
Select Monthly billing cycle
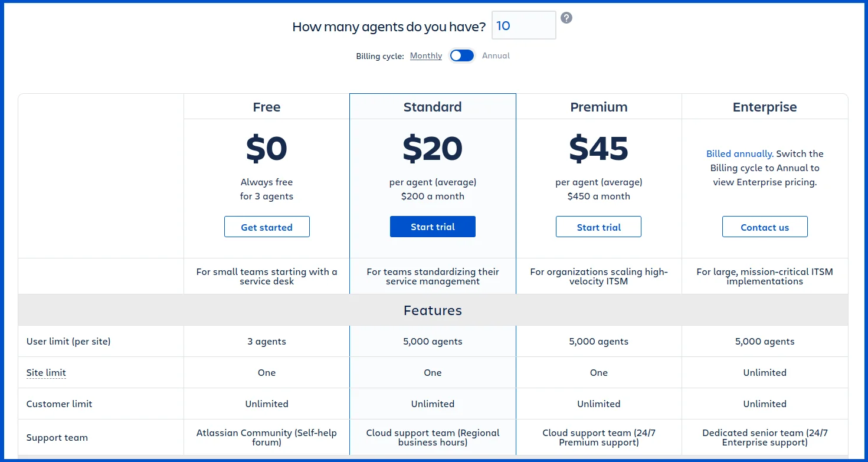click(x=426, y=55)
